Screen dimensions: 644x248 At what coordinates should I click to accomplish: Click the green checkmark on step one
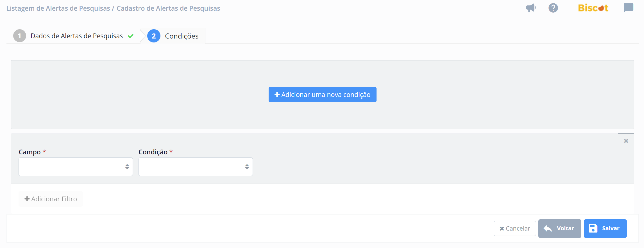coord(130,36)
